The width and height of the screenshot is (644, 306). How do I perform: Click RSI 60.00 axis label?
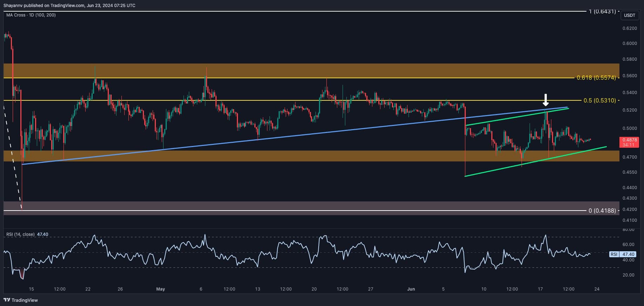click(x=629, y=245)
